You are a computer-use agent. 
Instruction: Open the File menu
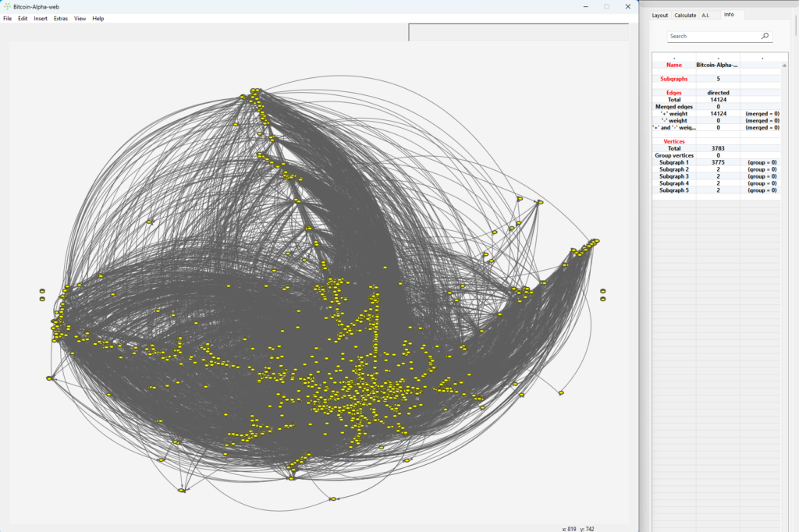pos(8,19)
